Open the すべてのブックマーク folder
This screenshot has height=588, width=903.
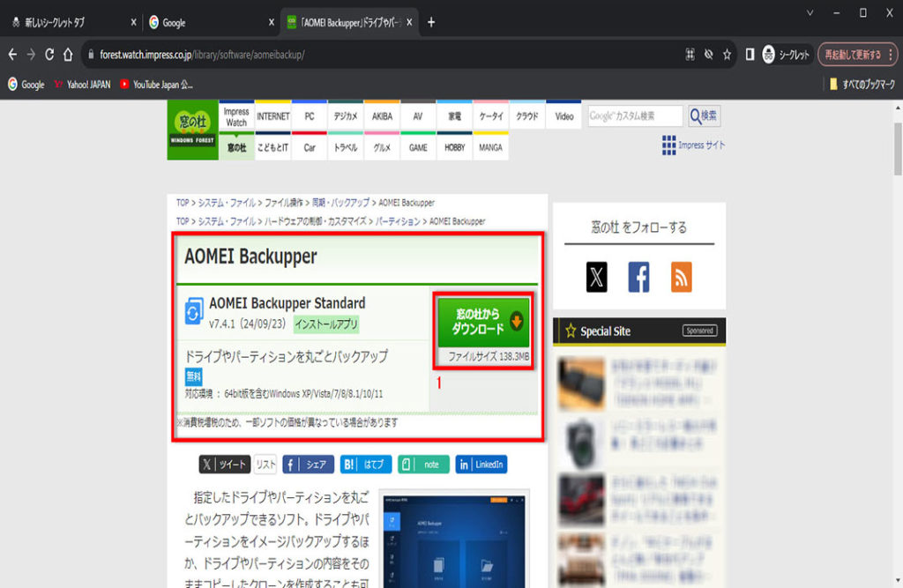(x=862, y=85)
